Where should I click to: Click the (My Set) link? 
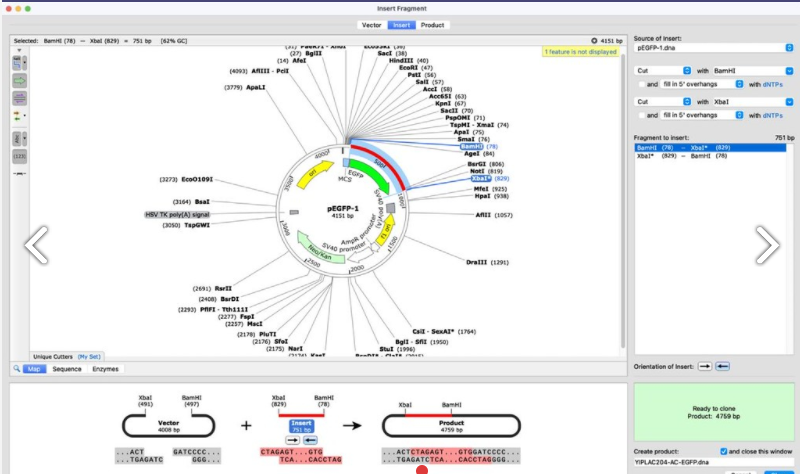(x=89, y=357)
